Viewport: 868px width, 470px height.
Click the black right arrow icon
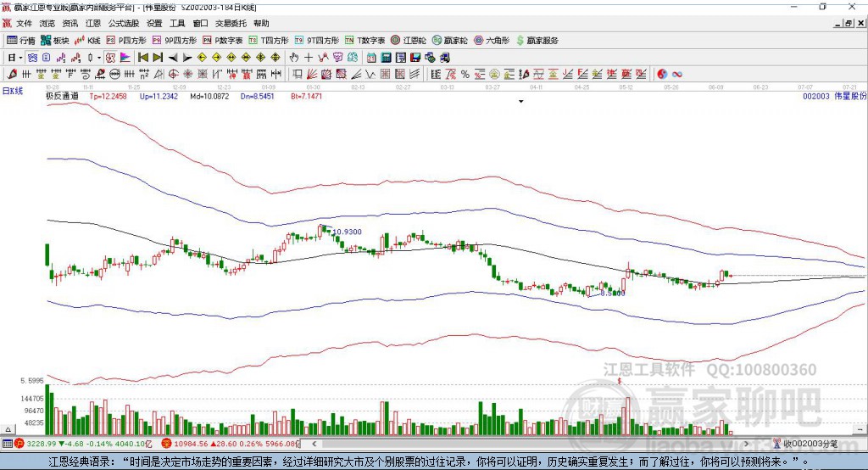[x=187, y=58]
